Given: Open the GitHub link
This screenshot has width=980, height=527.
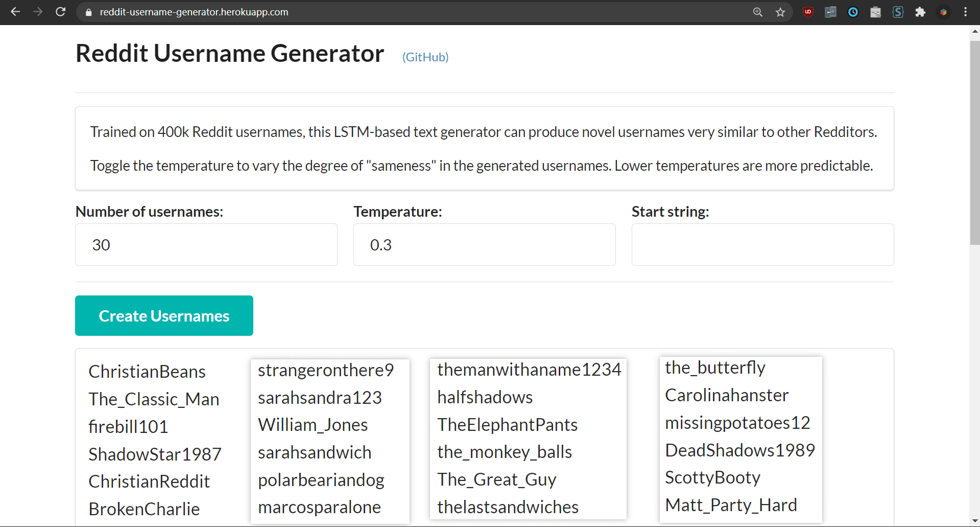Looking at the screenshot, I should click(425, 57).
